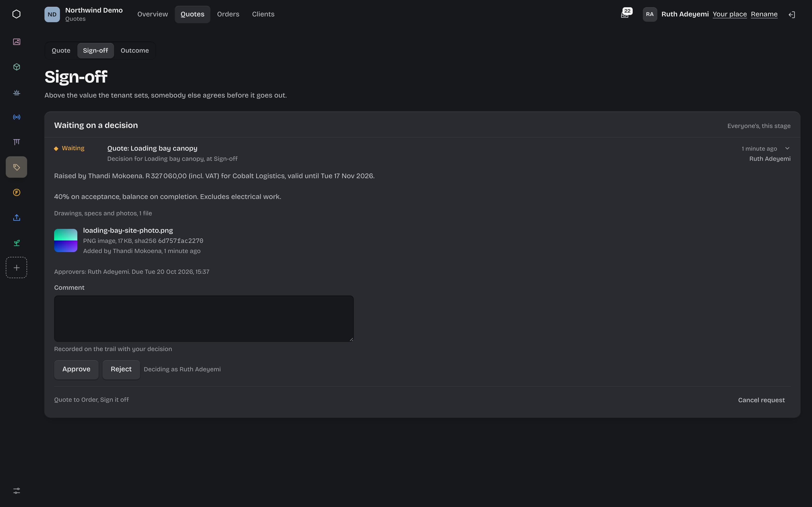Select the broadcast signal sidebar icon
Image resolution: width=812 pixels, height=507 pixels.
point(16,117)
